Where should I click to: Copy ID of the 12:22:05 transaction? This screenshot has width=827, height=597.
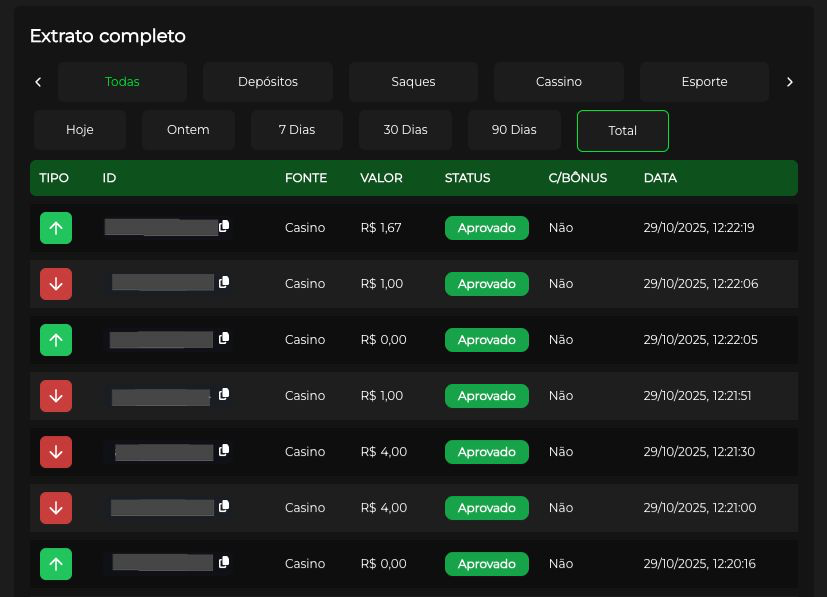[x=224, y=339]
